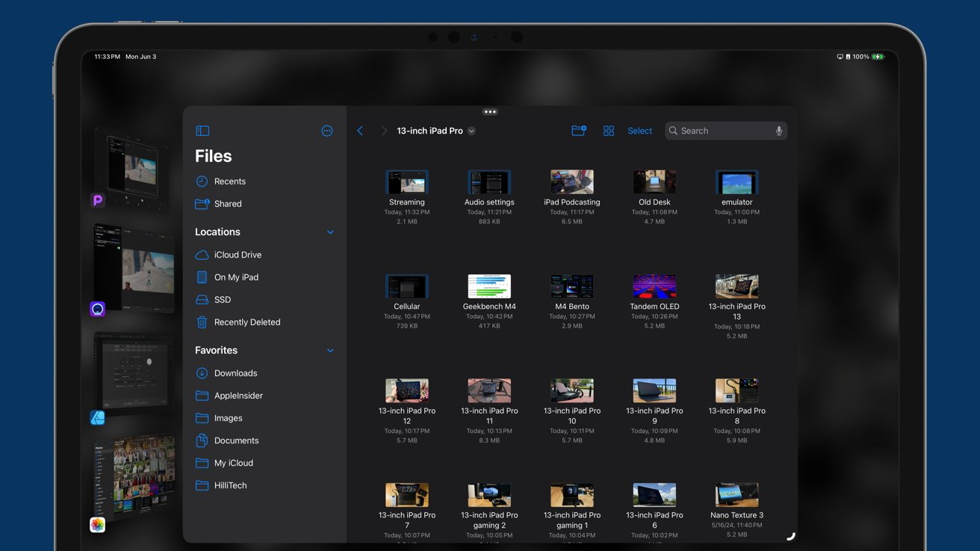Open the Geekbench M4 image thumbnail

click(x=489, y=286)
